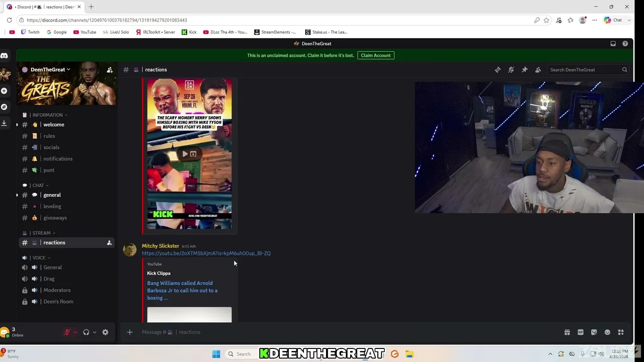Open the sticker picker
Screen dimensions: 644x362
tap(594, 332)
